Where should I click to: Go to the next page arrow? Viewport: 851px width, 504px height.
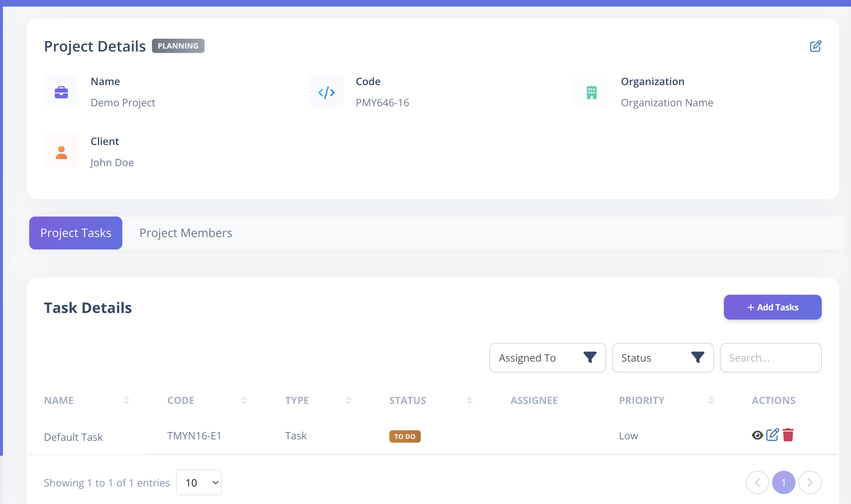point(810,482)
